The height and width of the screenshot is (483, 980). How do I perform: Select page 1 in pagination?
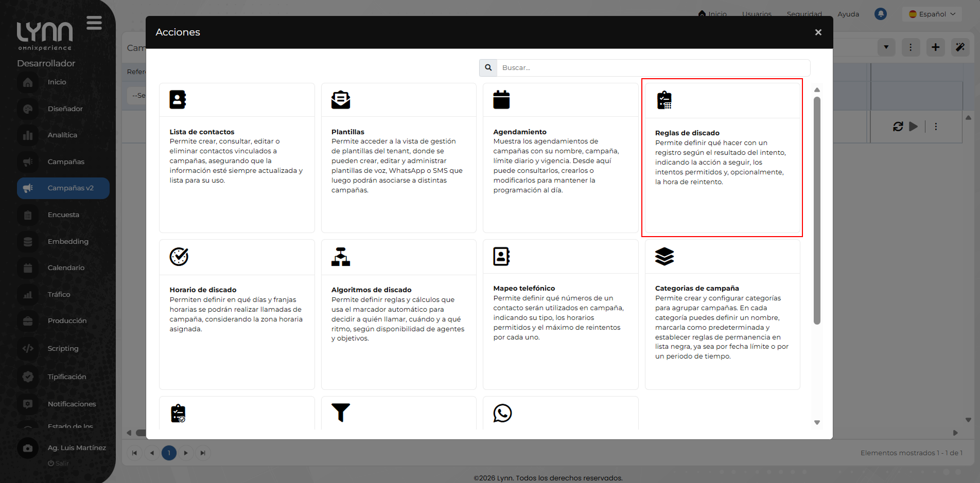pyautogui.click(x=169, y=453)
